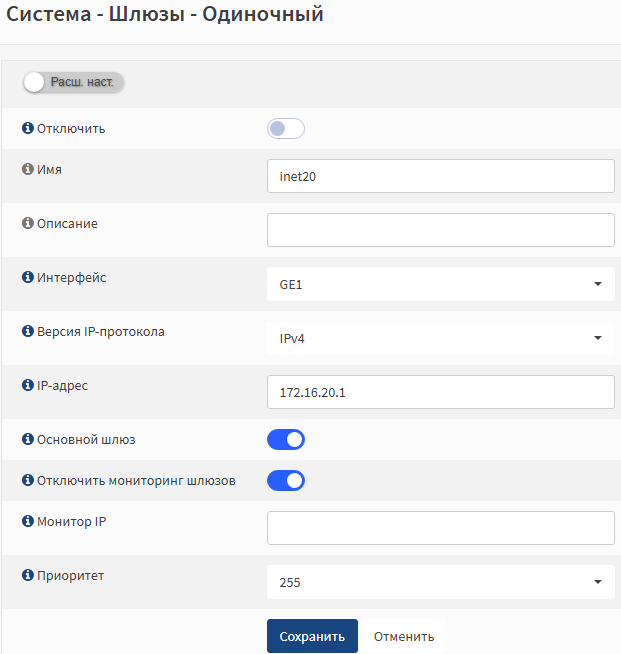Click info icon next to Отключить
The width and height of the screenshot is (621, 654).
28,128
